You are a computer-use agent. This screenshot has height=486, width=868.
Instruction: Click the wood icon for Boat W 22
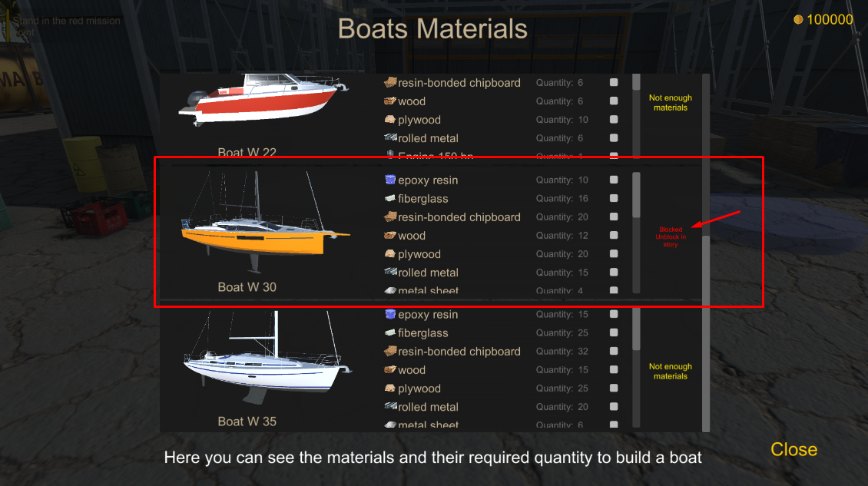point(390,101)
